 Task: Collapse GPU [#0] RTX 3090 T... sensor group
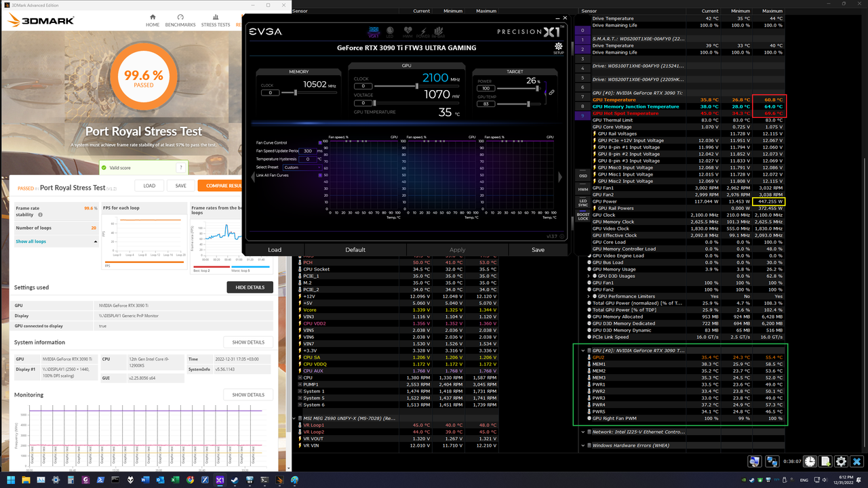583,350
